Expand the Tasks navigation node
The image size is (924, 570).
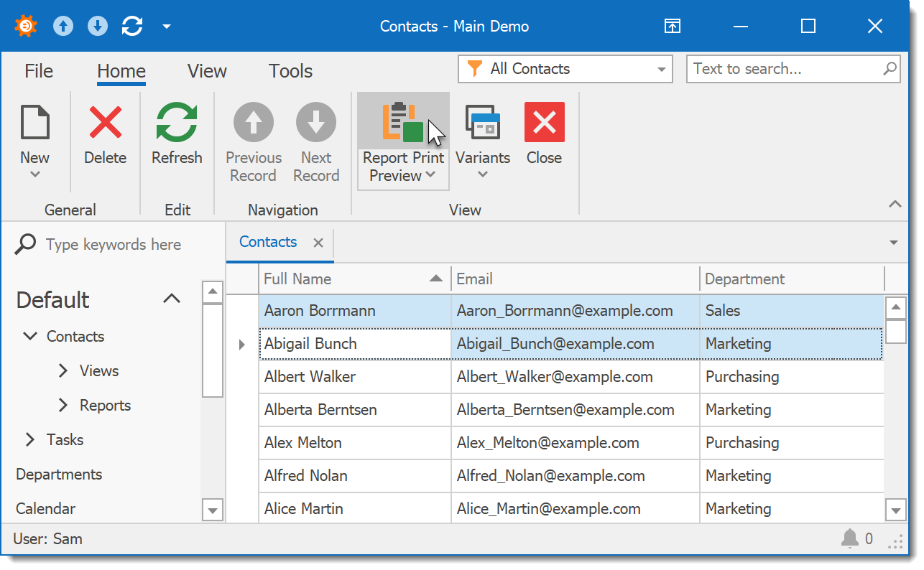tap(30, 439)
